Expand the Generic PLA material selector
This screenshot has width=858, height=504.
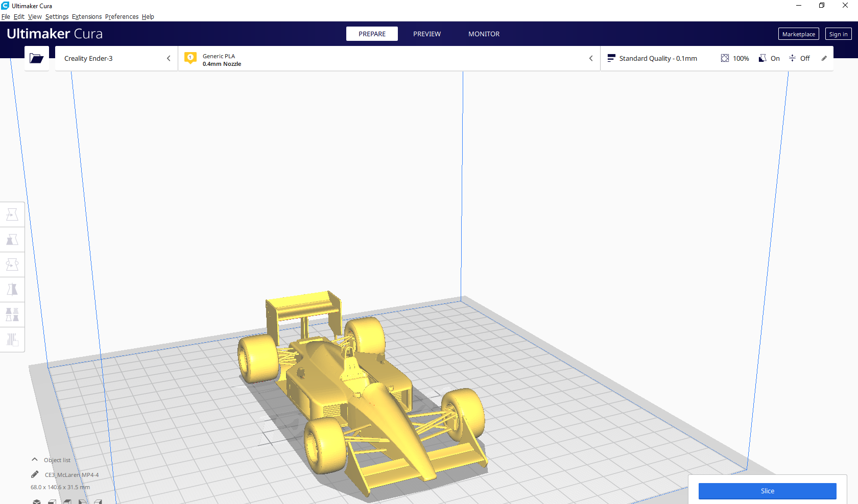click(x=389, y=58)
